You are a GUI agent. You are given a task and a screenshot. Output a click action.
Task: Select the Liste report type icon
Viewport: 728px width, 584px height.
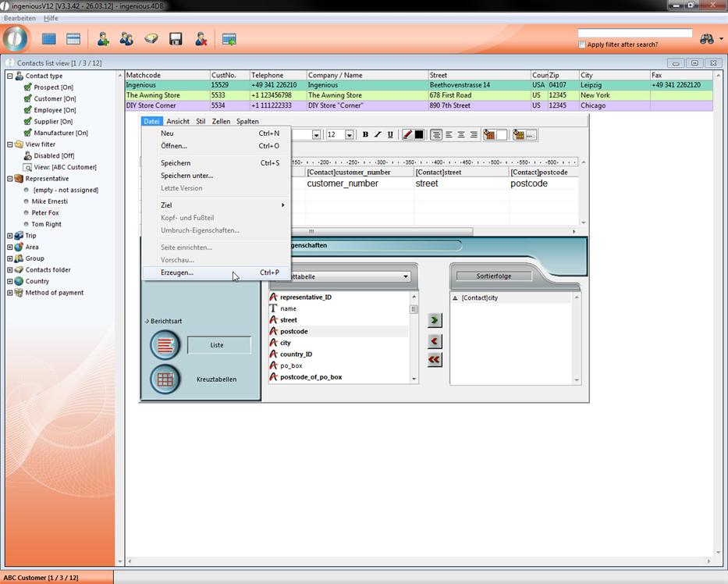165,345
